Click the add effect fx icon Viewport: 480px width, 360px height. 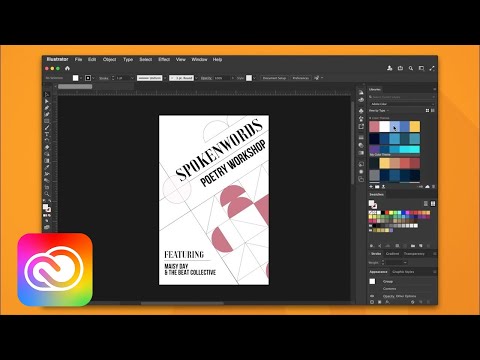(387, 302)
